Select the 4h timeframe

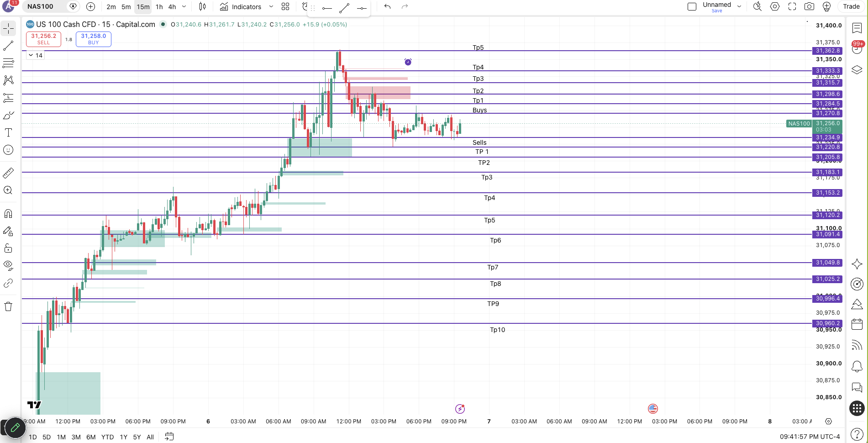click(x=172, y=7)
